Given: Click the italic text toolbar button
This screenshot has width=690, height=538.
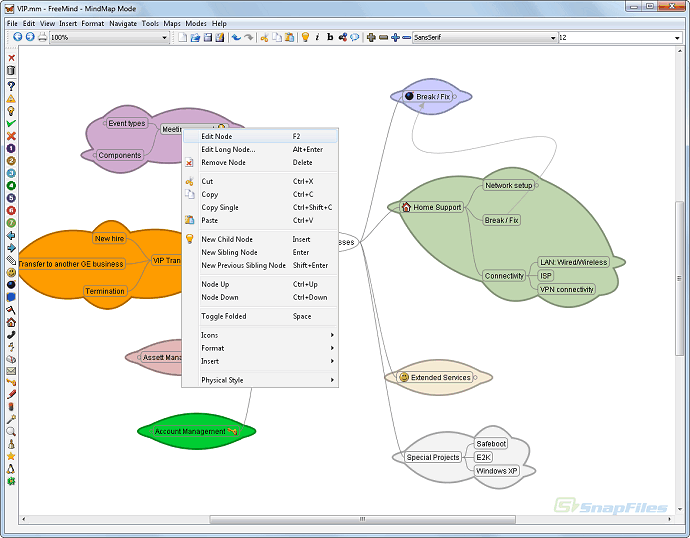Looking at the screenshot, I should [x=317, y=37].
